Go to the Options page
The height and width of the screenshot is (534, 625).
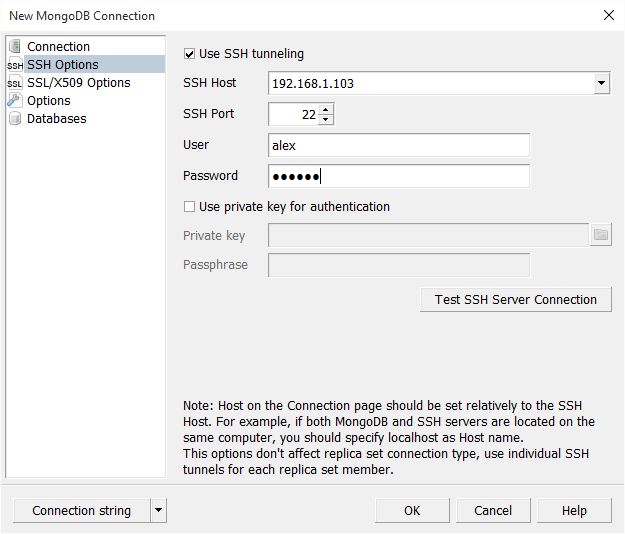(x=49, y=100)
